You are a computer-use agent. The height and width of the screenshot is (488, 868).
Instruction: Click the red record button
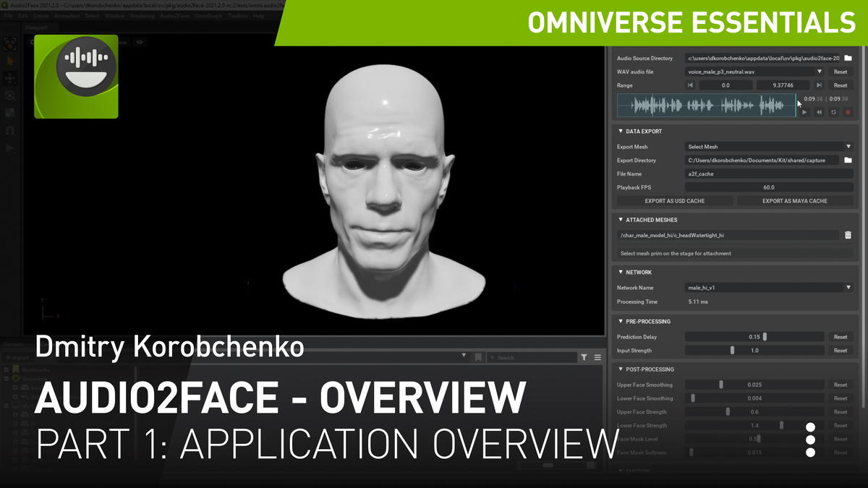[848, 112]
